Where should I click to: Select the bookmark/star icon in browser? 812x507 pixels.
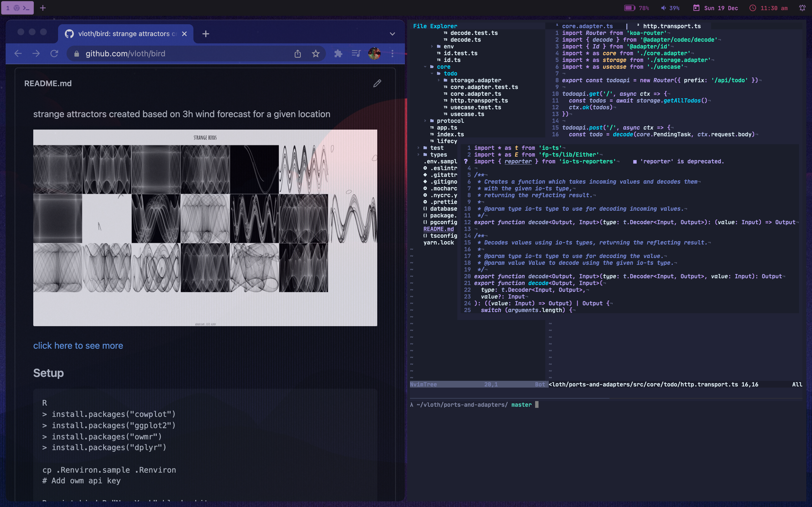click(x=316, y=53)
